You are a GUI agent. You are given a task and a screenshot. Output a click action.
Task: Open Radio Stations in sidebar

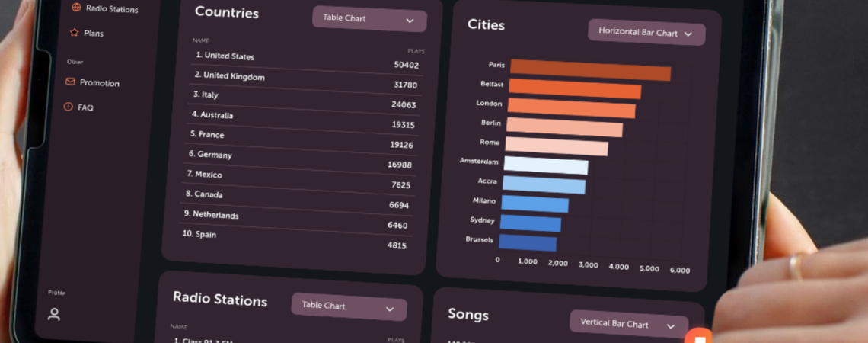click(105, 9)
